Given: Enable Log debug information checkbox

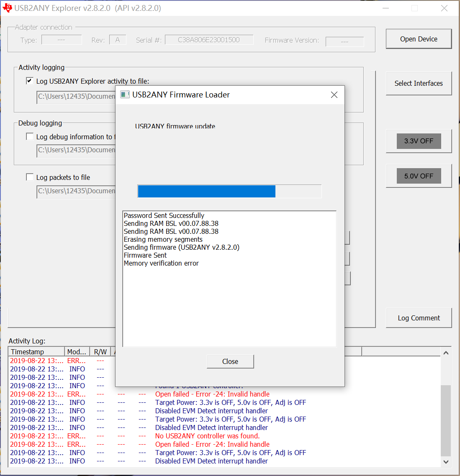Looking at the screenshot, I should click(29, 137).
